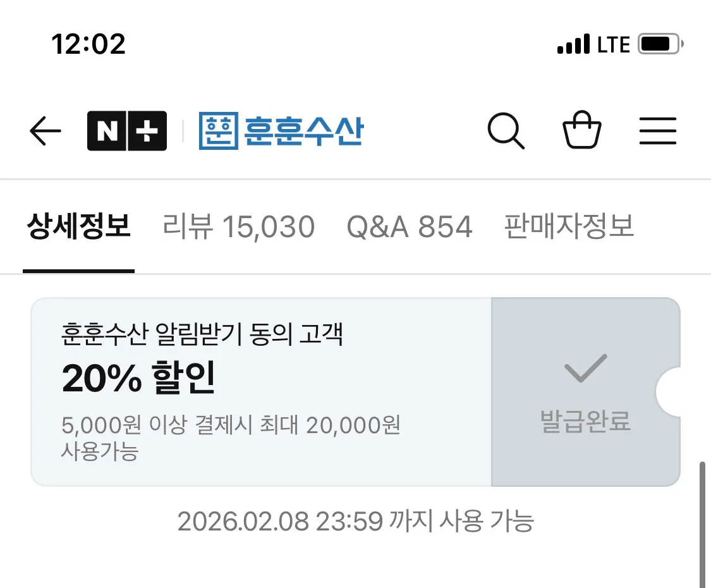Click the vertical scrollbar on the right
The width and height of the screenshot is (711, 588).
point(702,525)
